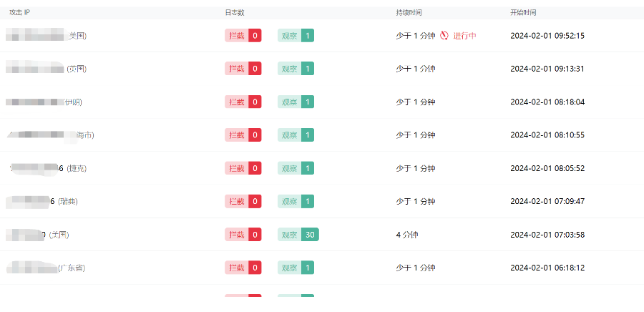
Task: Click the 观察 30 badge
Action: (298, 234)
